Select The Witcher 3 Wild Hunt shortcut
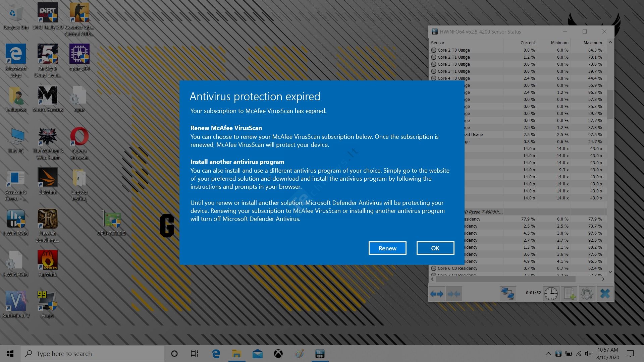This screenshot has width=644, height=362. click(48, 144)
